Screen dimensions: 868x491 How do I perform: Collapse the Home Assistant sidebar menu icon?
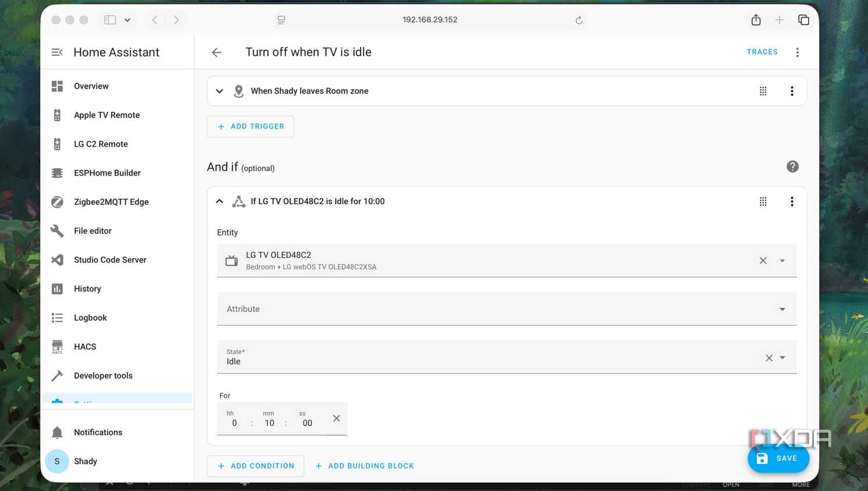point(57,52)
